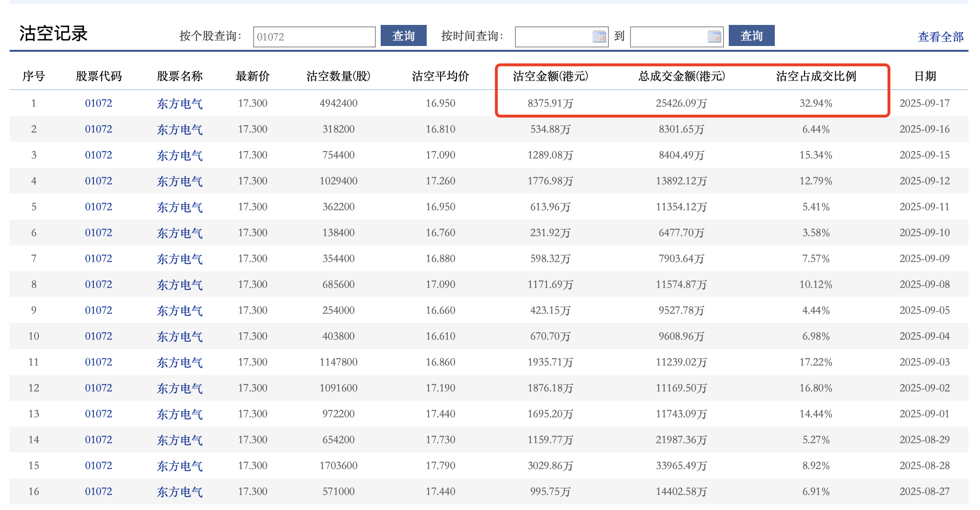
Task: Open 东方电气 link in row 2
Action: 180,129
